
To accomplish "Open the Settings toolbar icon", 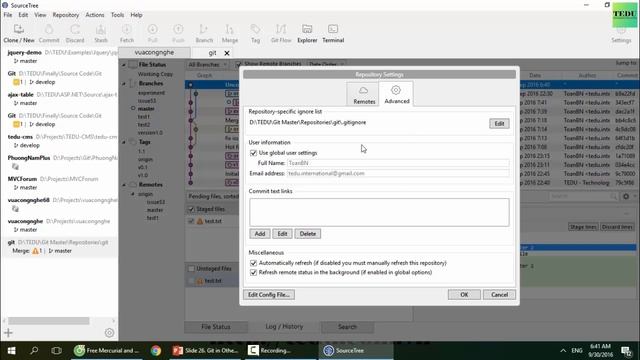I will point(621,35).
